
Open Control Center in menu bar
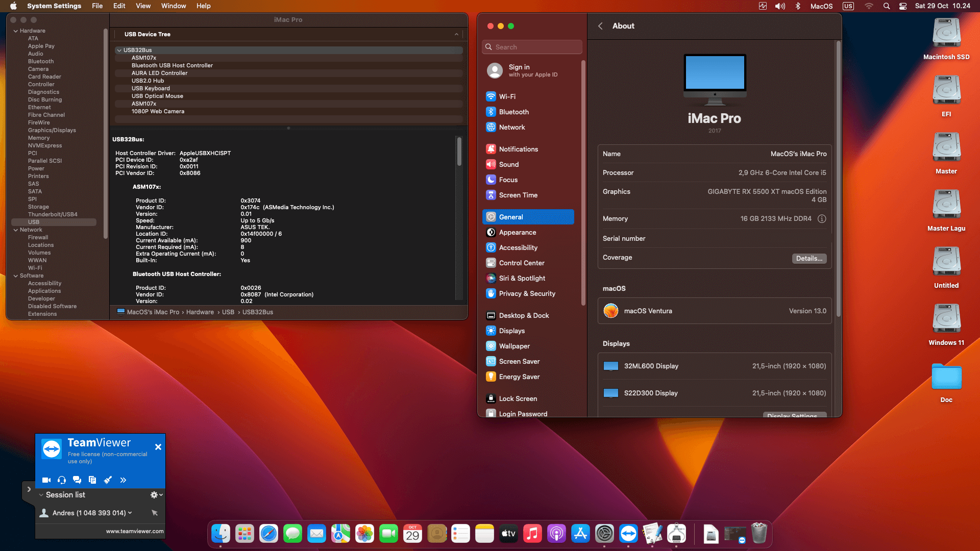902,6
